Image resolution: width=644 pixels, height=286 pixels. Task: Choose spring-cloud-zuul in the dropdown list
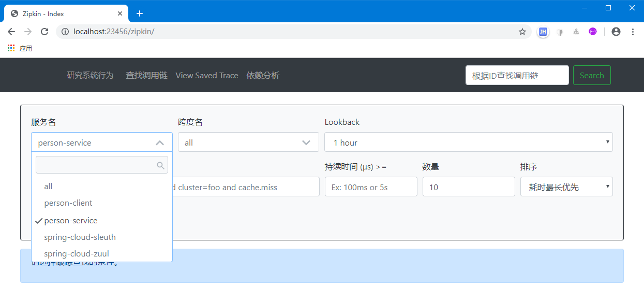point(77,254)
